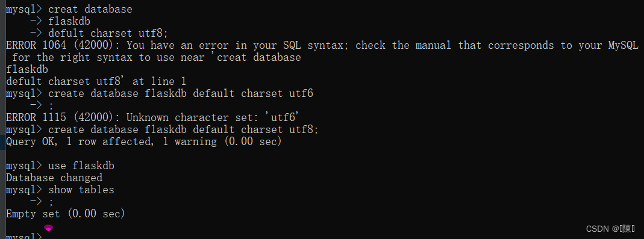
Task: Click the standalone 'flaskdb' line in the error output
Action: tap(27, 69)
